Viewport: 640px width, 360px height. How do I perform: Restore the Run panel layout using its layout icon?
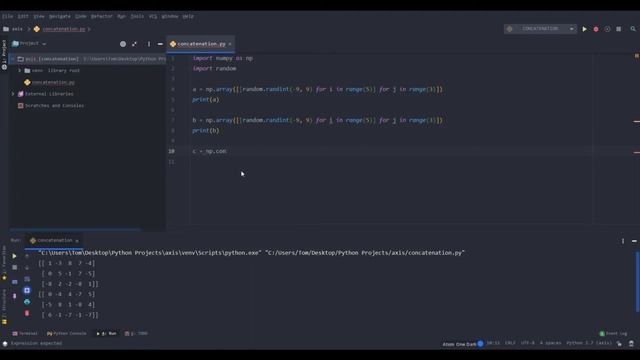[14, 282]
